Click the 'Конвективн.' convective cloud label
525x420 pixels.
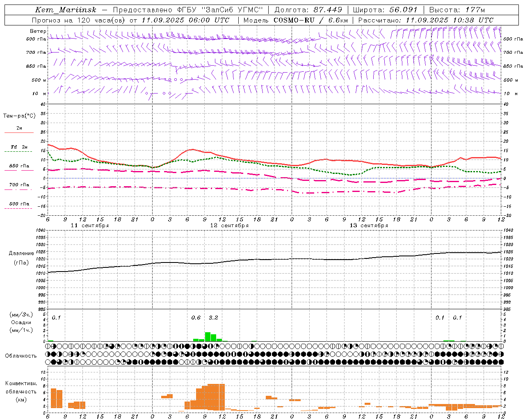[x=21, y=383]
